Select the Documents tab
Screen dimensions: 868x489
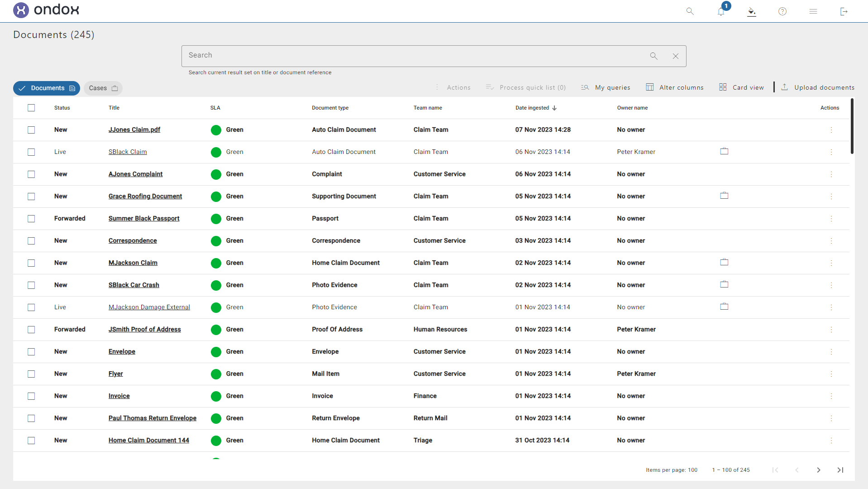click(47, 88)
